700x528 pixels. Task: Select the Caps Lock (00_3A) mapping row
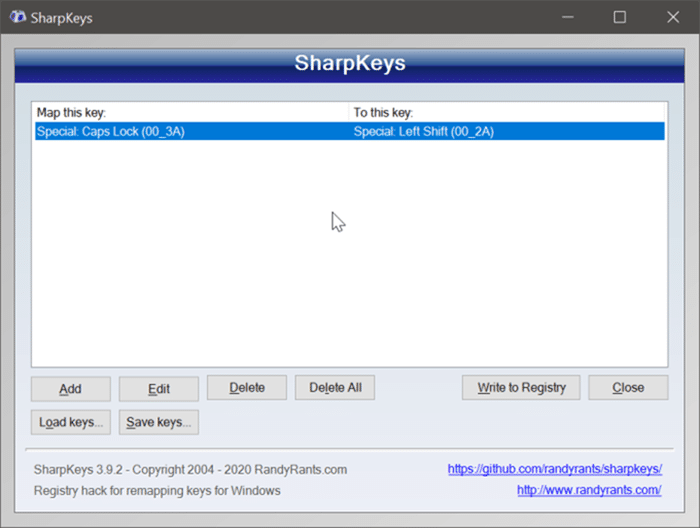pos(350,131)
